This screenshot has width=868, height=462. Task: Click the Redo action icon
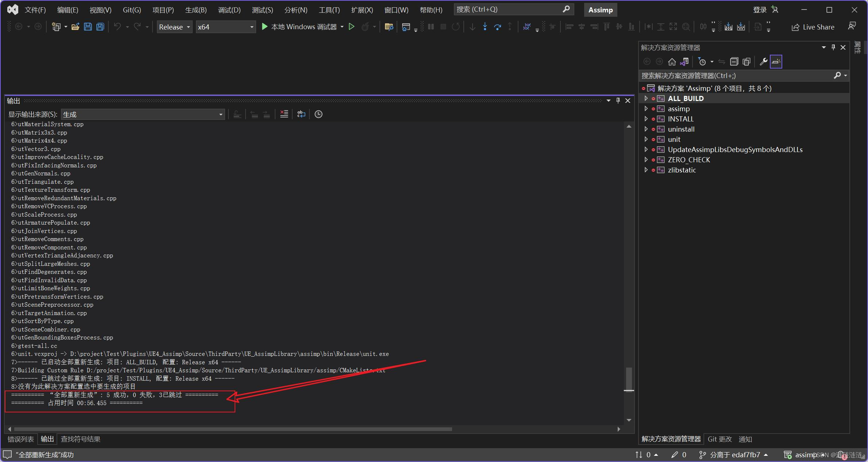pyautogui.click(x=137, y=27)
